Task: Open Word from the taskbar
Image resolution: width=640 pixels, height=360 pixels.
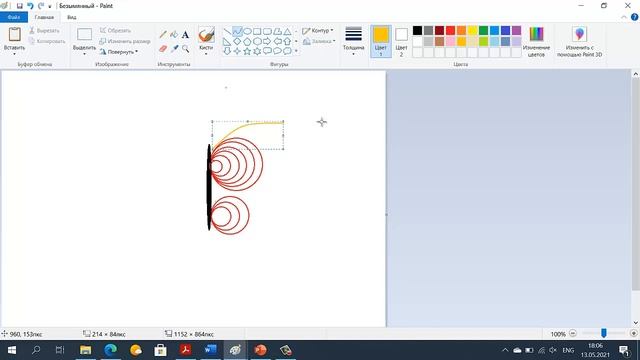Action: pyautogui.click(x=211, y=350)
